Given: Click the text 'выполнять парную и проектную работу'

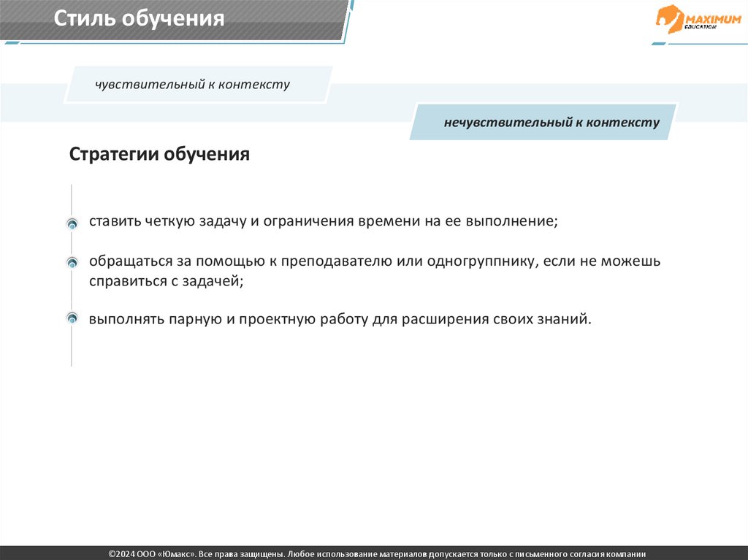Looking at the screenshot, I should click(x=229, y=318).
